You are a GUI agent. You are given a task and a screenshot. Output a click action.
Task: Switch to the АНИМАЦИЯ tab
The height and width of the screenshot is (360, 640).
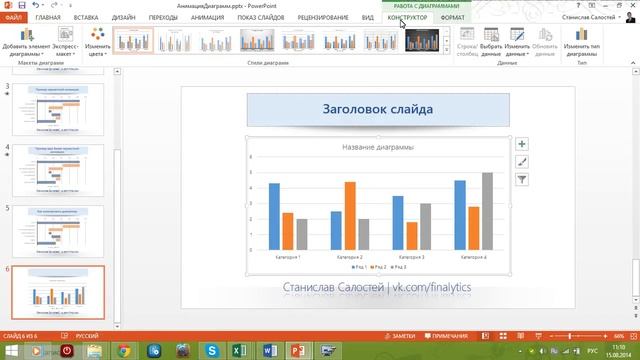[x=207, y=18]
